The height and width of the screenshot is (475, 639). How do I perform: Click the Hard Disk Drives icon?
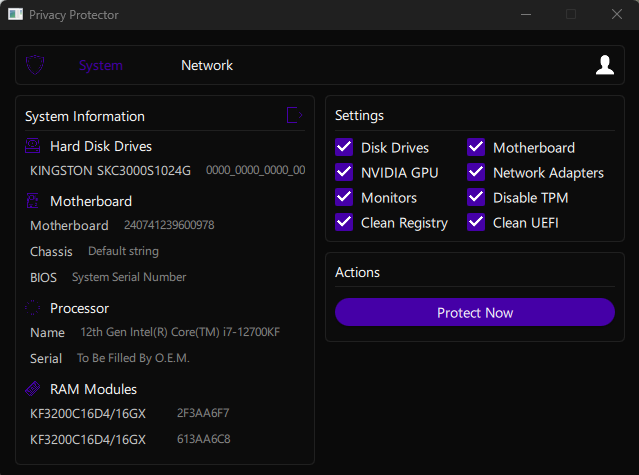[33, 146]
